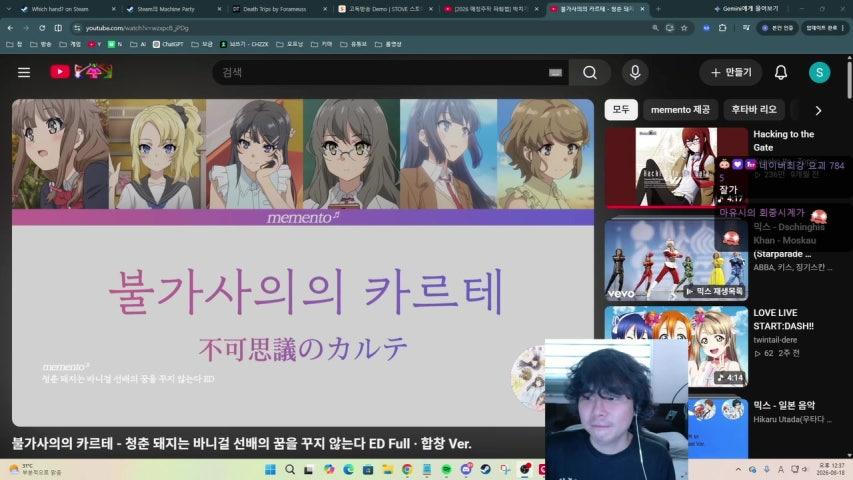Show hidden system tray icons

click(738, 469)
